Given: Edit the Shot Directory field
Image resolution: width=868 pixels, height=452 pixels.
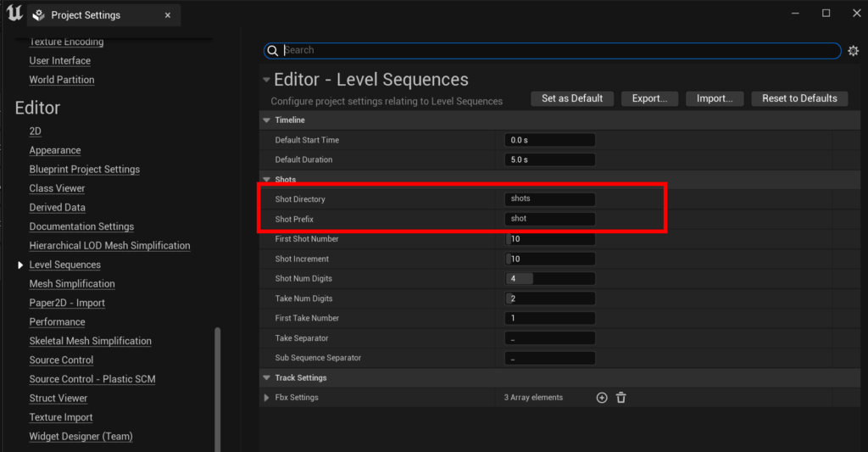Looking at the screenshot, I should (549, 198).
